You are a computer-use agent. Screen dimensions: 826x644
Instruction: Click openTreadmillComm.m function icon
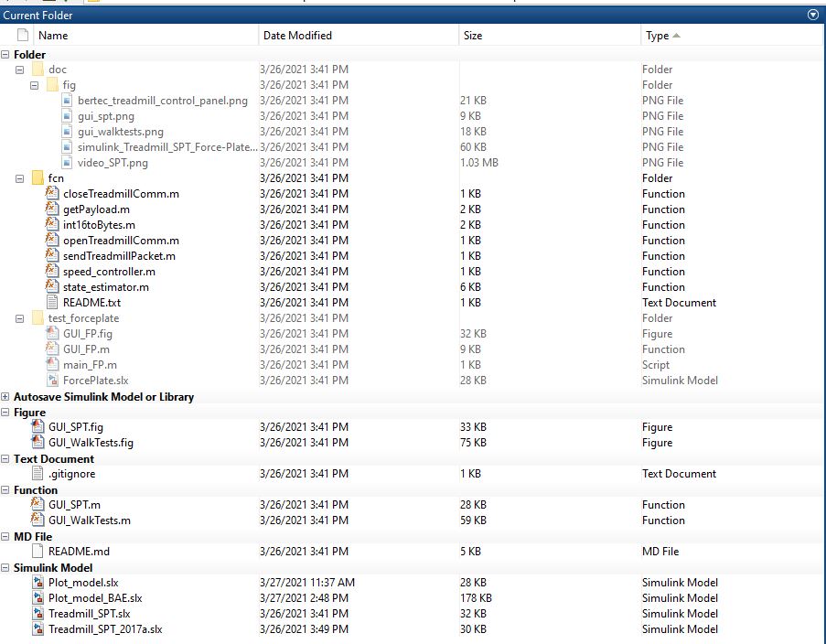(52, 240)
